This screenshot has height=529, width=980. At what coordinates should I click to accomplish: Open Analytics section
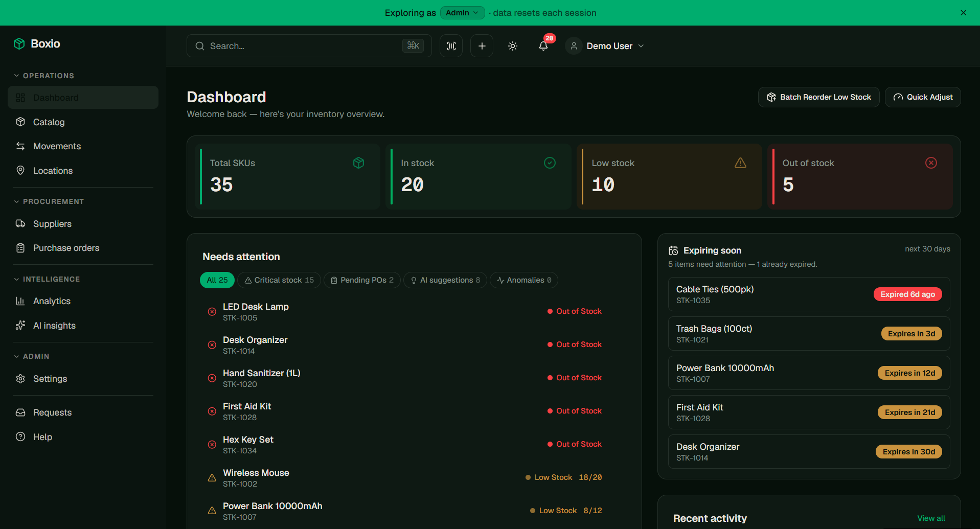[x=83, y=301]
